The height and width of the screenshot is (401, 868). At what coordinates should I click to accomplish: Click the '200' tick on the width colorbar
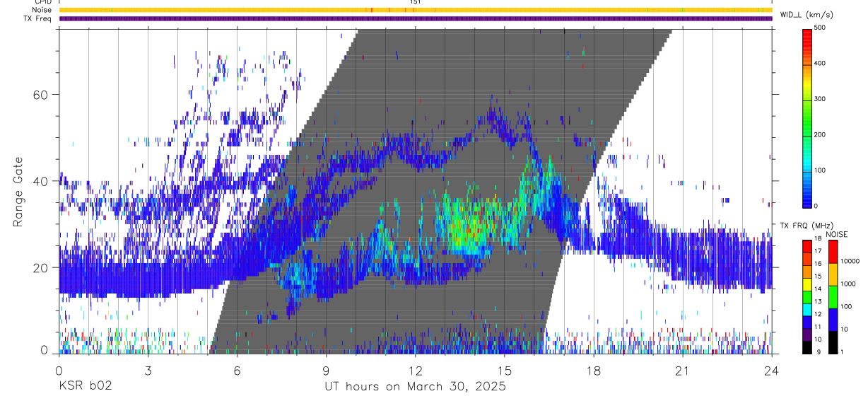click(821, 134)
